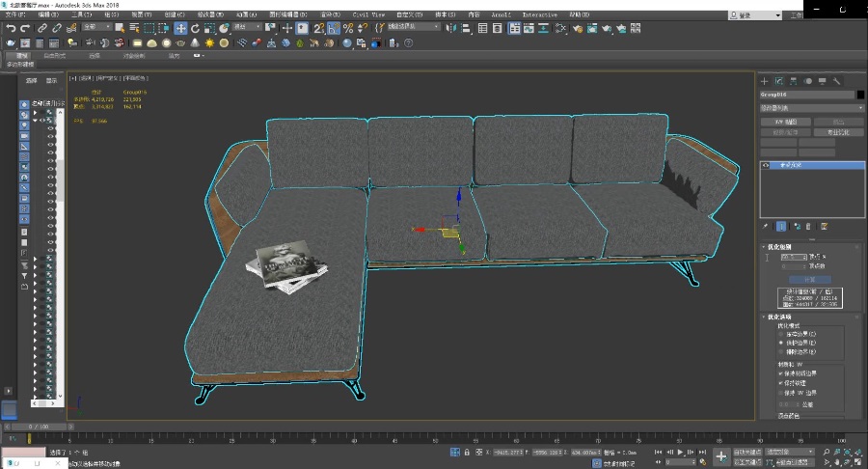Viewport: 868px width, 469px height.
Task: Click the Select Object tool
Action: pyautogui.click(x=120, y=28)
